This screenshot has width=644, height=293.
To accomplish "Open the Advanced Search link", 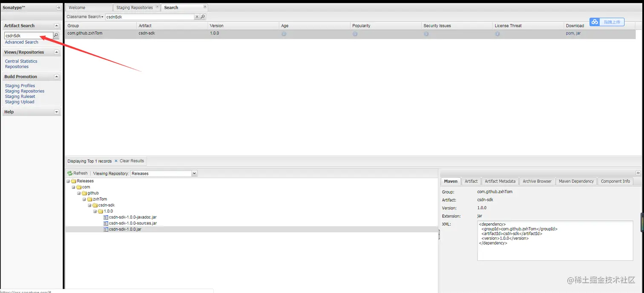I will [x=22, y=42].
